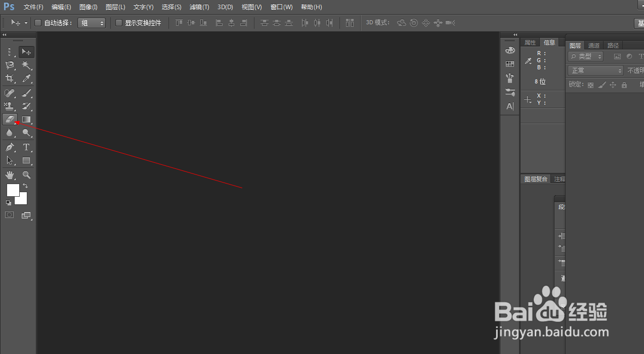Select the Zoom tool

pyautogui.click(x=26, y=175)
